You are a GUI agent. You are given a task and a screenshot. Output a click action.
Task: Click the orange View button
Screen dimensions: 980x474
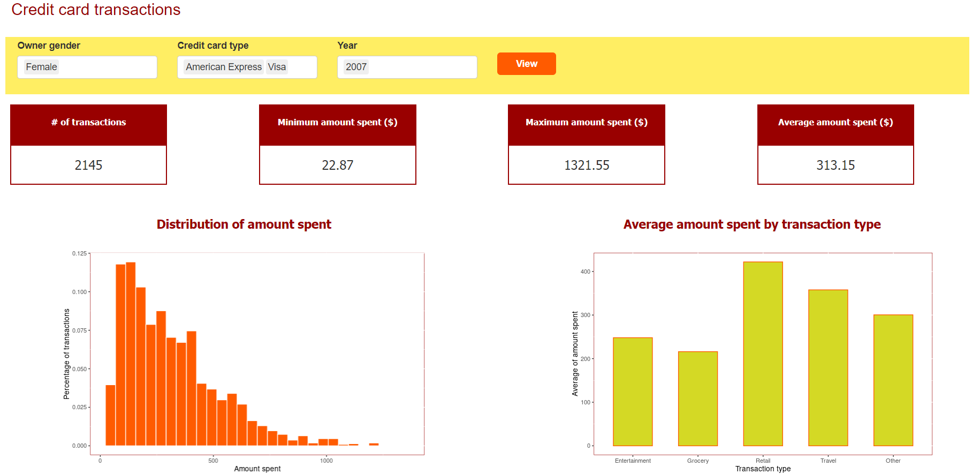tap(526, 64)
